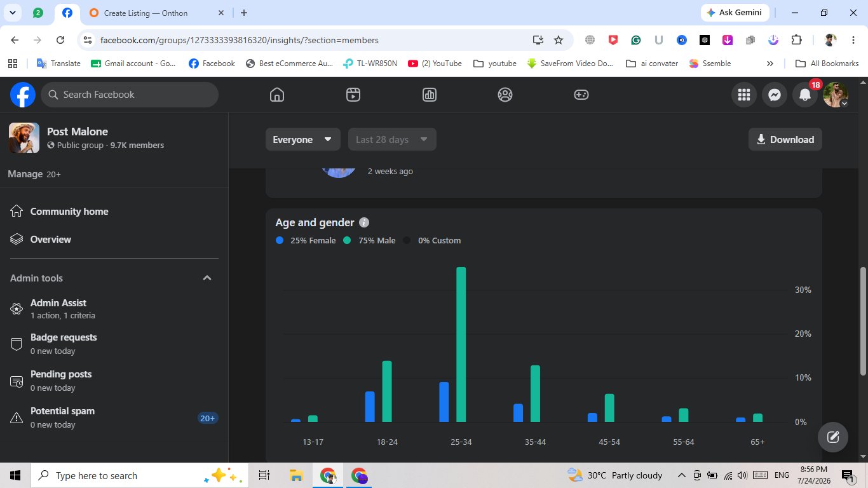Open the Chrome Extensions puzzle icon
868x488 pixels.
(x=796, y=40)
